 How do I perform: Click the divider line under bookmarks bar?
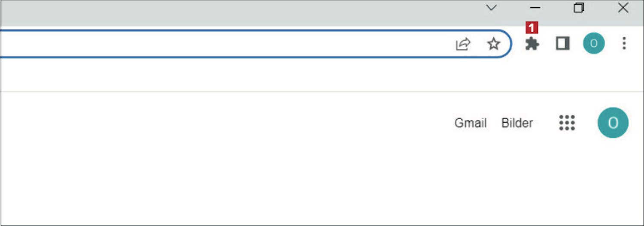point(258,91)
